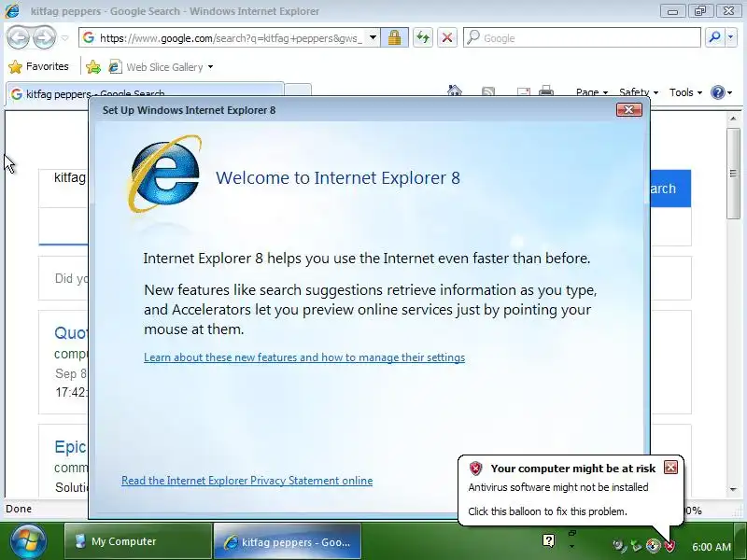Click inside the Google search box in toolbar

pyautogui.click(x=582, y=37)
